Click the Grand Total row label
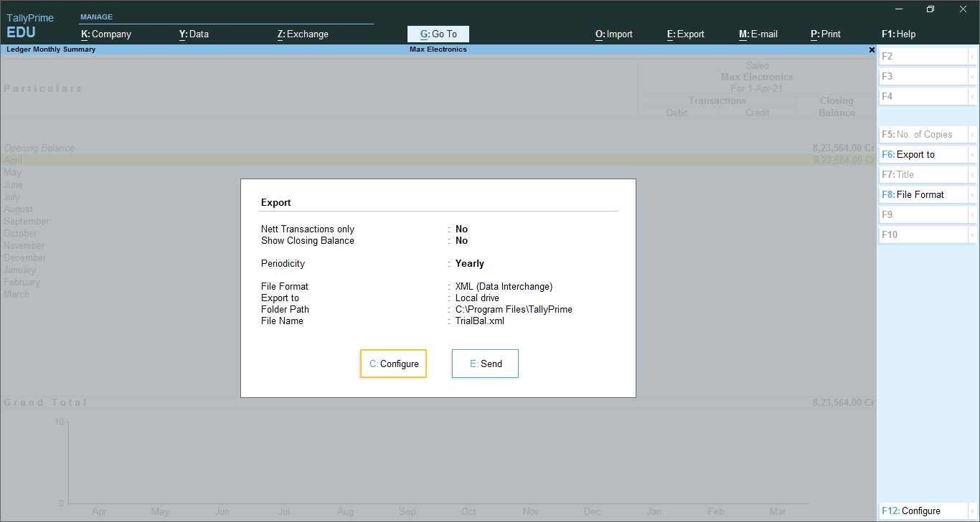The height and width of the screenshot is (522, 980). pos(45,403)
